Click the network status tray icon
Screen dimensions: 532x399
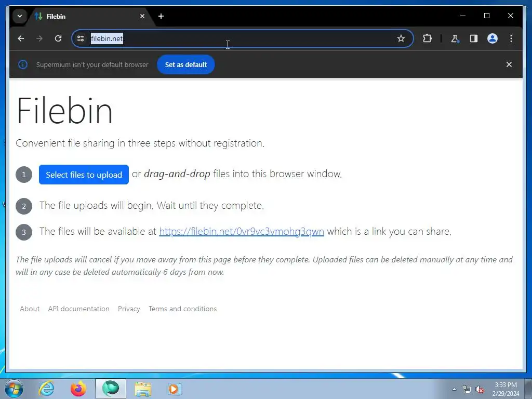click(467, 389)
